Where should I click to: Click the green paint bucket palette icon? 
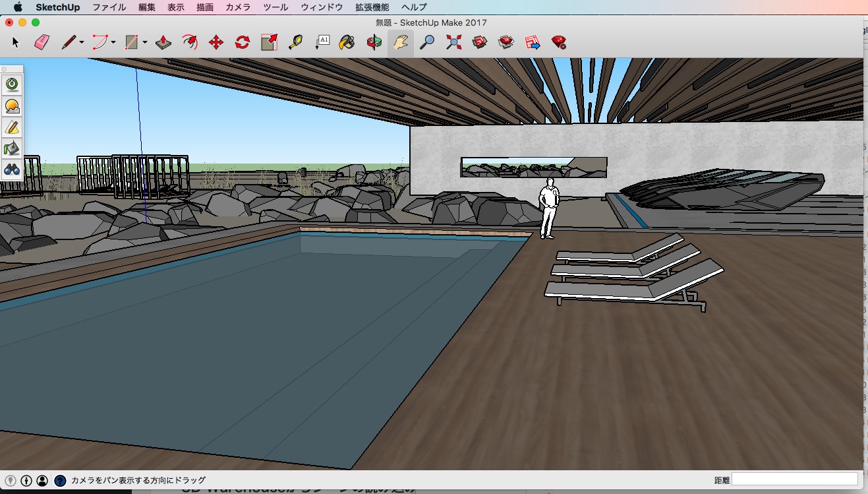[12, 148]
